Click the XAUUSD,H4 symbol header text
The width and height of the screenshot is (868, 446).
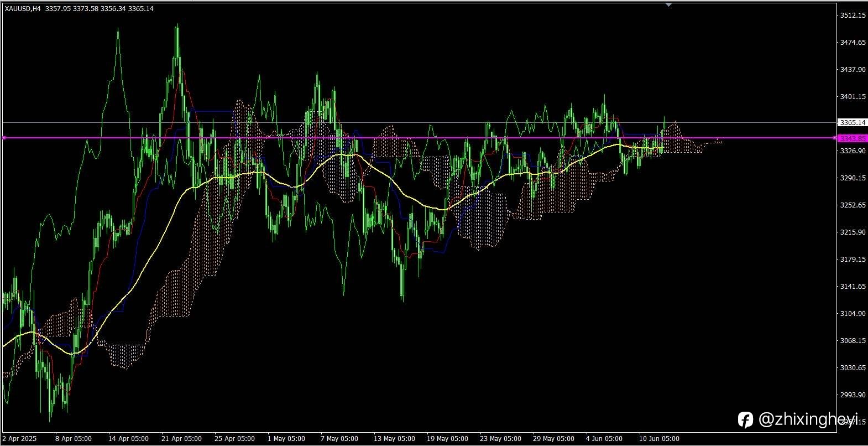click(x=23, y=8)
